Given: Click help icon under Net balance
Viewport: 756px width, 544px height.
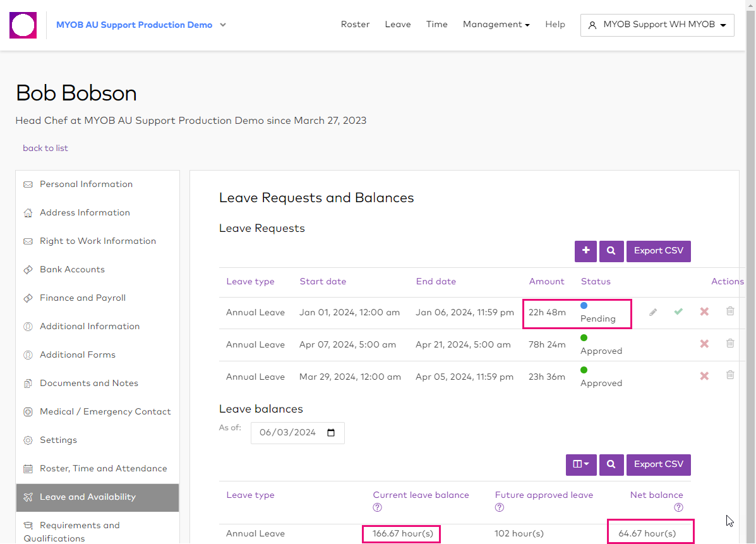Looking at the screenshot, I should coord(678,507).
